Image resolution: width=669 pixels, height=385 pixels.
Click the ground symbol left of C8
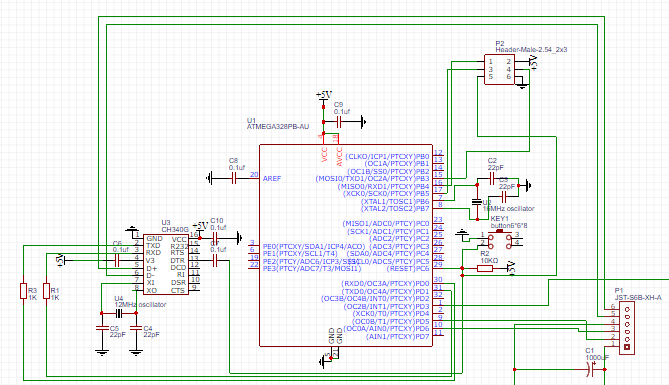(x=209, y=178)
